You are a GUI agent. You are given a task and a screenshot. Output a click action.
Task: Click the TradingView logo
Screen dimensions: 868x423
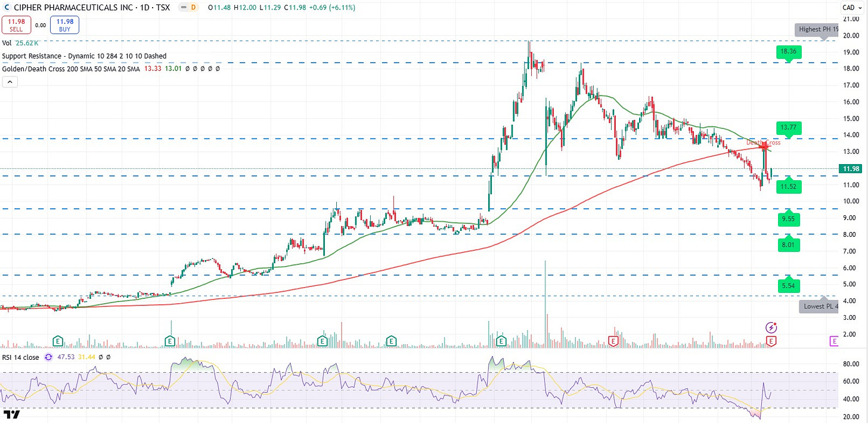[12, 414]
